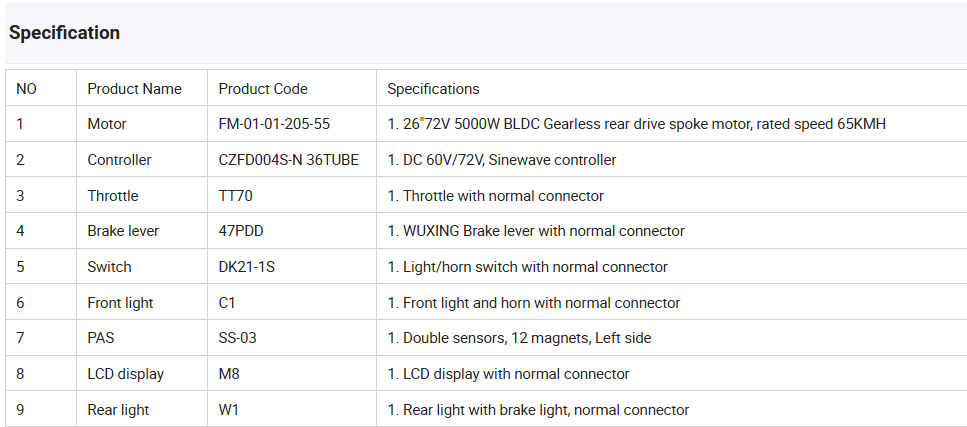Click the DK21-1S switch product code
This screenshot has height=427, width=967.
(x=245, y=267)
